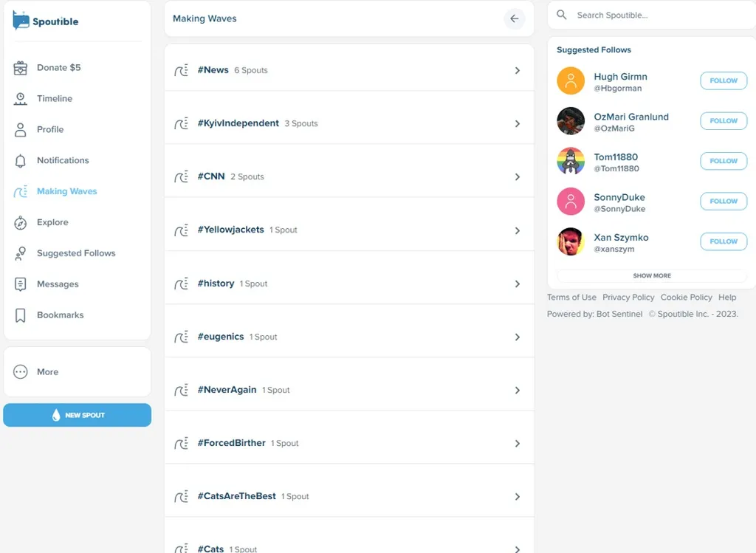
Task: Click the New Spout button
Action: point(77,415)
